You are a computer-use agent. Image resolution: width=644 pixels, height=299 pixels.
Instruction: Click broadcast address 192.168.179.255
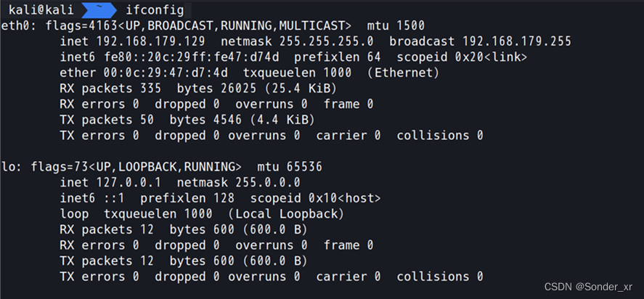(517, 41)
